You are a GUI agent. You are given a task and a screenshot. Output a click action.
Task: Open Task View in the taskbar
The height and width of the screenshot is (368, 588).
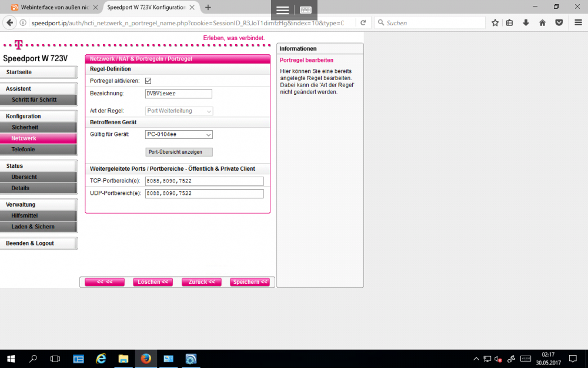(x=55, y=359)
